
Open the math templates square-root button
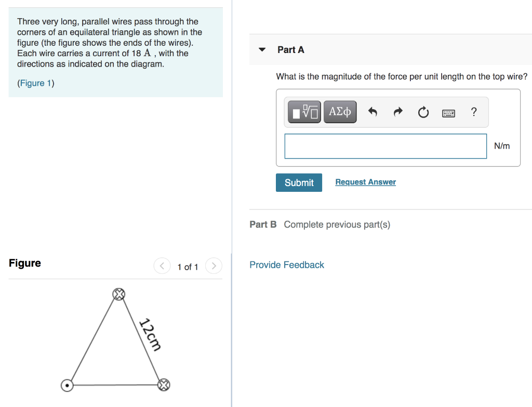304,112
